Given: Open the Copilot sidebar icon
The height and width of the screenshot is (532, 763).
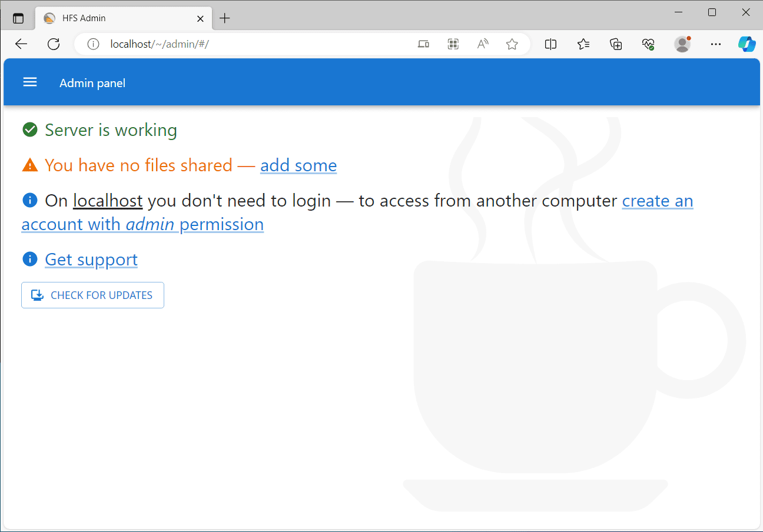Looking at the screenshot, I should click(747, 44).
